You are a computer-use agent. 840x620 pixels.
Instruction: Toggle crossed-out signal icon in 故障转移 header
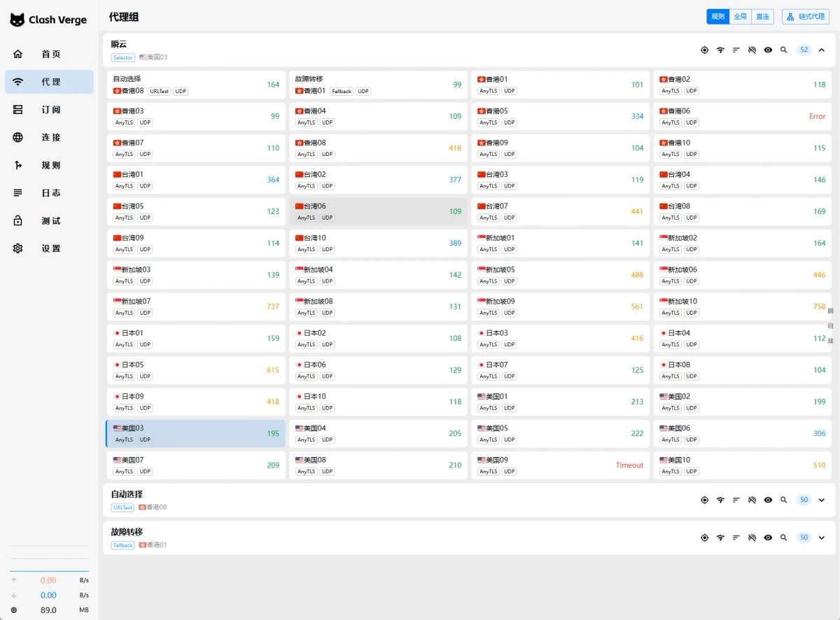tap(752, 538)
